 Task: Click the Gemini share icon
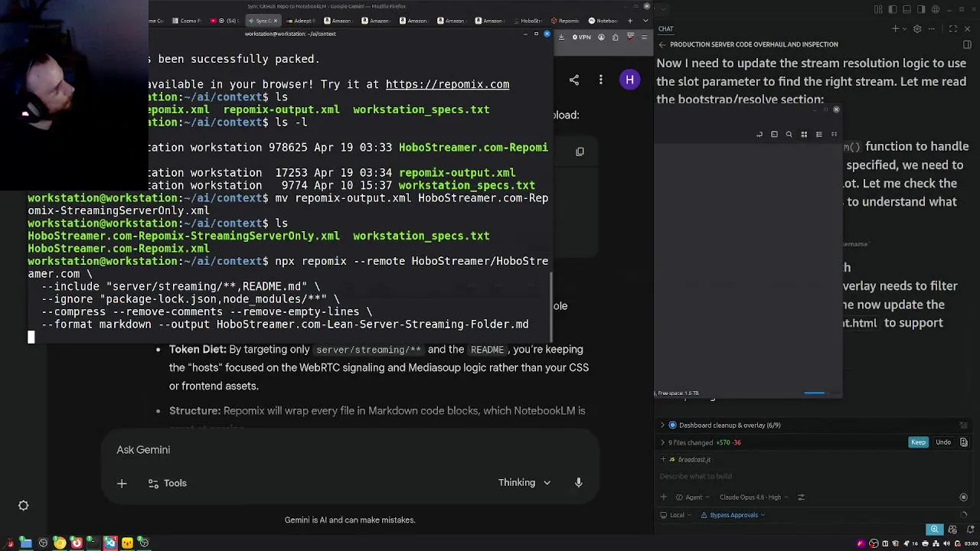574,80
